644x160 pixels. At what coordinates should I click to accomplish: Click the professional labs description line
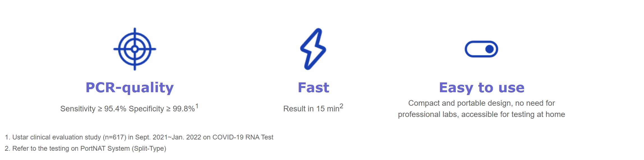point(482,114)
